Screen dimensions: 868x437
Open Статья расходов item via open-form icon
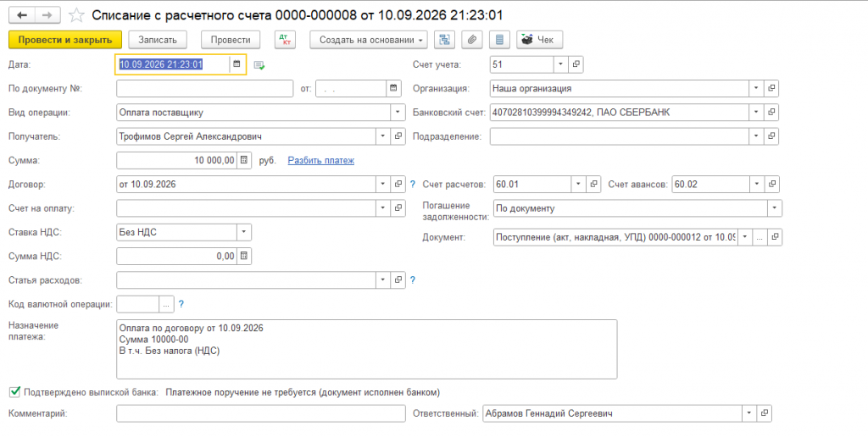coord(398,280)
